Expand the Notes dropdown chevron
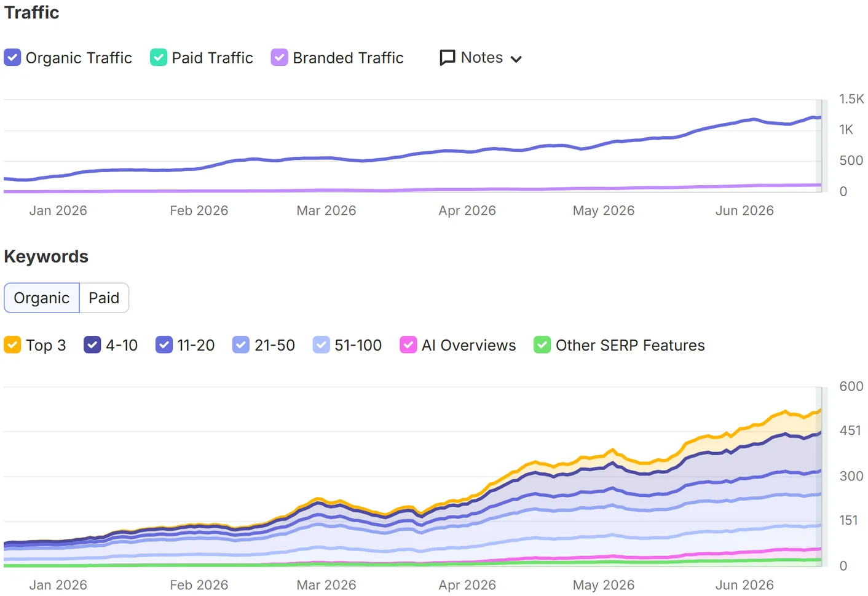868x596 pixels. point(516,59)
